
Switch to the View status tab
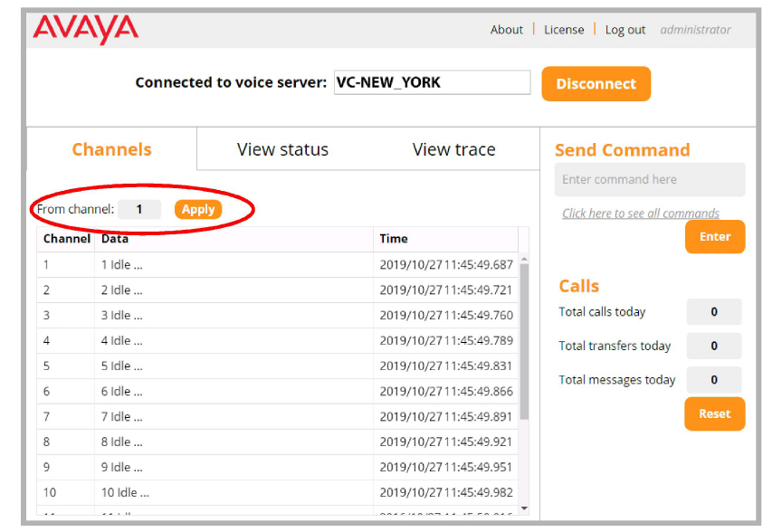pyautogui.click(x=282, y=149)
